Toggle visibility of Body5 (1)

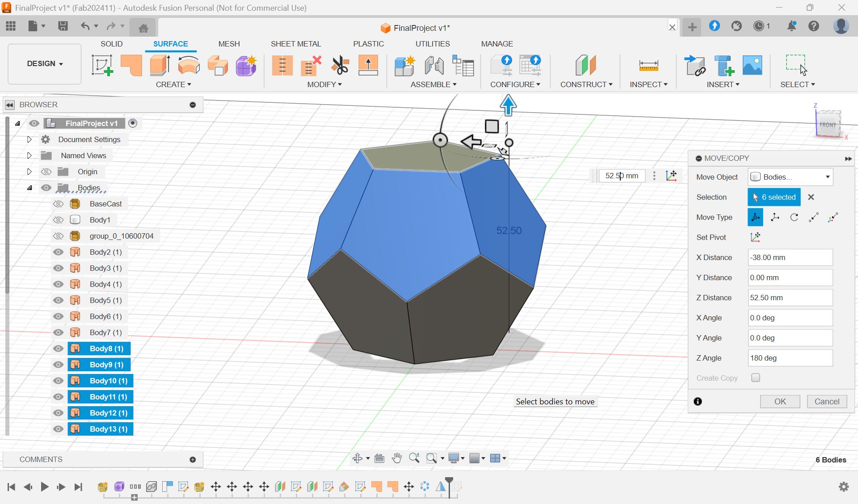pos(58,300)
